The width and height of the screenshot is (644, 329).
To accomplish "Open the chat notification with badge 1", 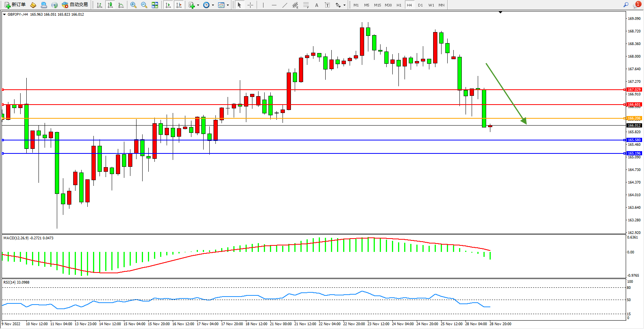I will (x=637, y=5).
